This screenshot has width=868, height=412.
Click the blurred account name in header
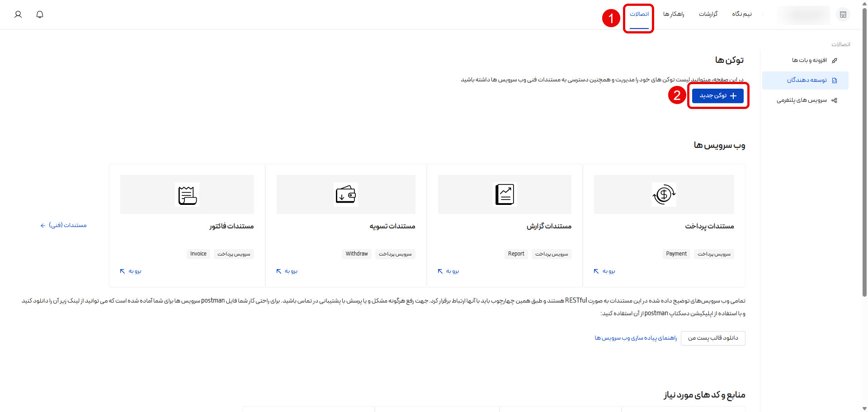804,14
